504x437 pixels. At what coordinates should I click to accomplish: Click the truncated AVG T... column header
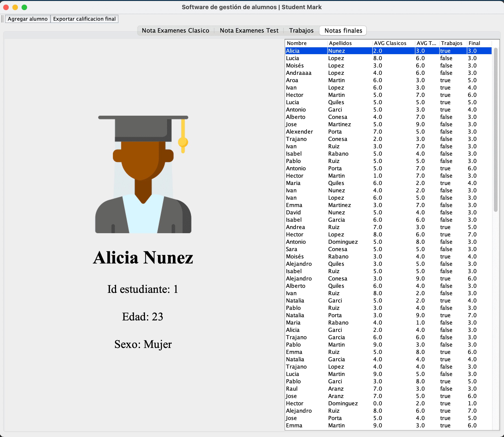coord(427,43)
